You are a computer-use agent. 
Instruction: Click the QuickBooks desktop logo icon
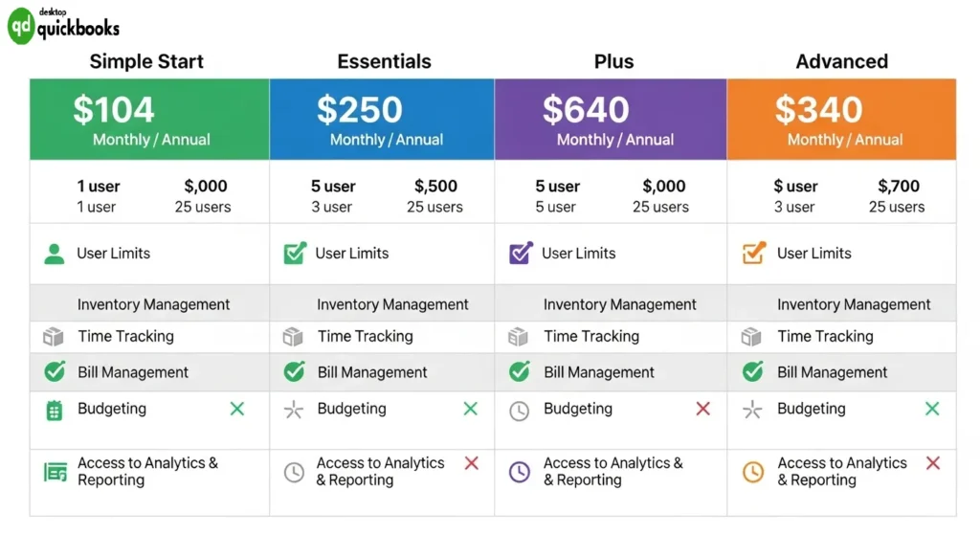point(21,27)
